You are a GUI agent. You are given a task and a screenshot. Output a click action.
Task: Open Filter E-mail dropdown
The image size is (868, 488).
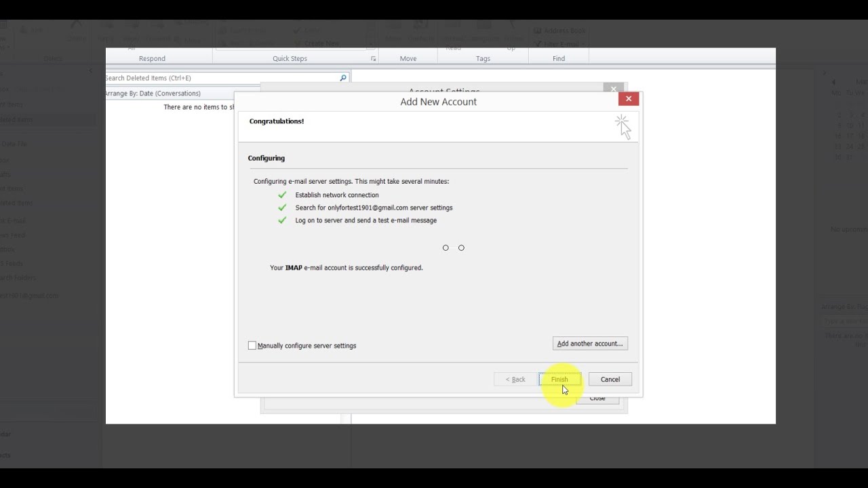pos(559,44)
